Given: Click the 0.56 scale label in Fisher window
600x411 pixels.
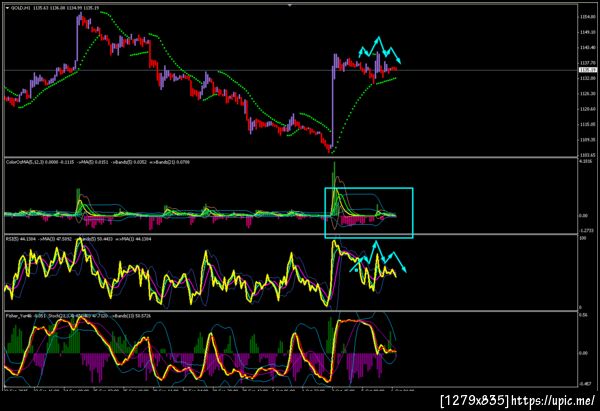Looking at the screenshot, I should (584, 315).
